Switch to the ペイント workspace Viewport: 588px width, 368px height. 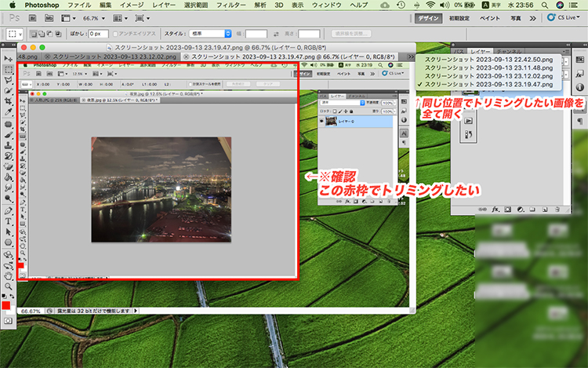pos(490,18)
